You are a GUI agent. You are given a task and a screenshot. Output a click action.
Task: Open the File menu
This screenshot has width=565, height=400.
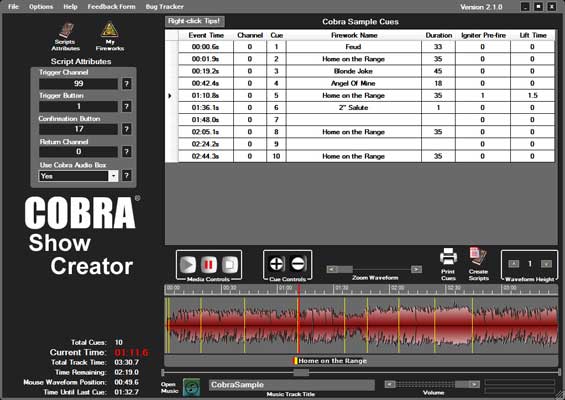coord(13,6)
